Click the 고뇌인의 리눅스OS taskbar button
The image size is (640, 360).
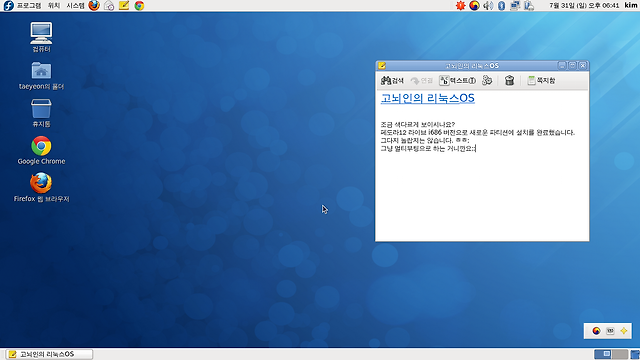coord(49,354)
